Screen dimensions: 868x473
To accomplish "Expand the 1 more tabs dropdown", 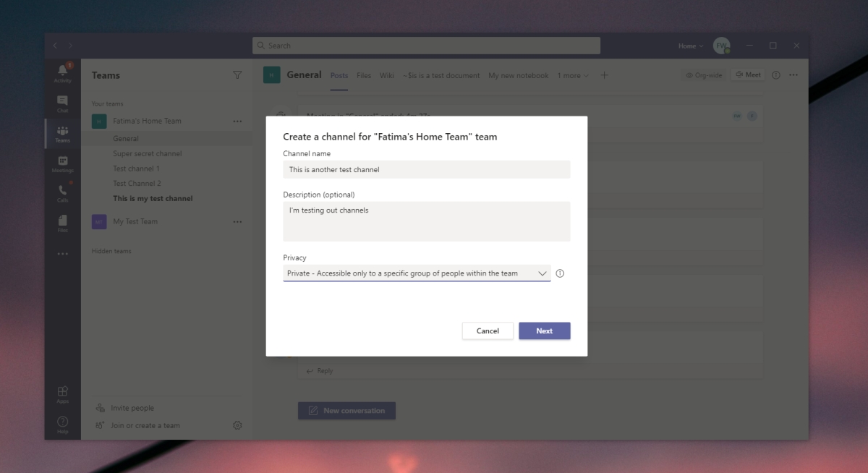I will (x=573, y=75).
